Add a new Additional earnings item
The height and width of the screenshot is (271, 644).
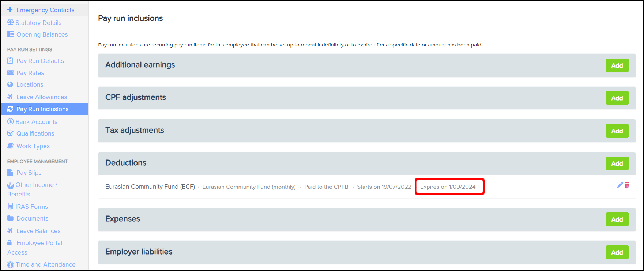point(617,65)
